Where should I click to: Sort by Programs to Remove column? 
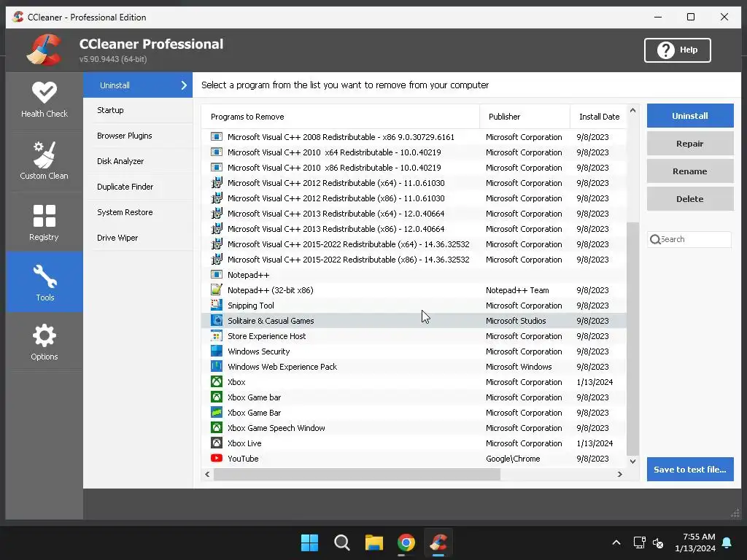click(340, 117)
